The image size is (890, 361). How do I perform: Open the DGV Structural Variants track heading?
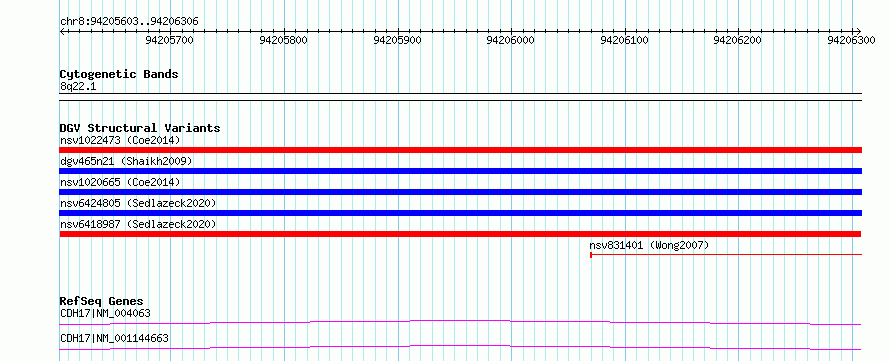coord(140,128)
